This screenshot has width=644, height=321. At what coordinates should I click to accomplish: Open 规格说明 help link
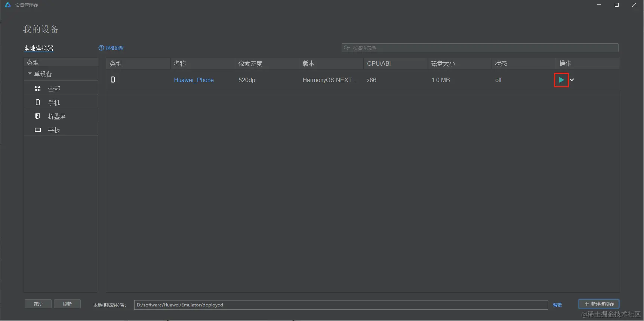click(111, 48)
